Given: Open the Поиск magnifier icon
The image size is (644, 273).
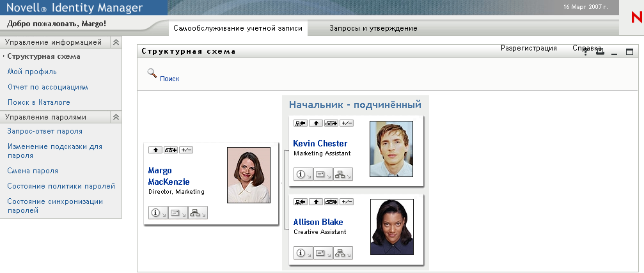Looking at the screenshot, I should 152,73.
